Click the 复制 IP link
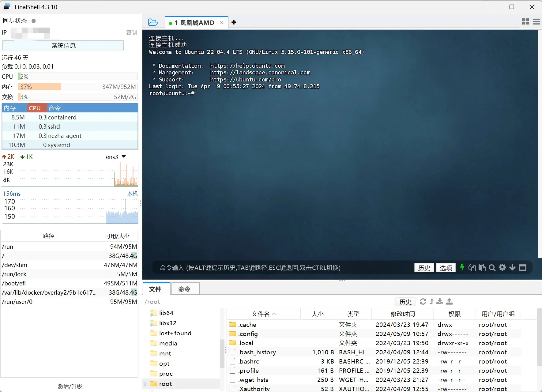This screenshot has width=542, height=392. pos(131,32)
